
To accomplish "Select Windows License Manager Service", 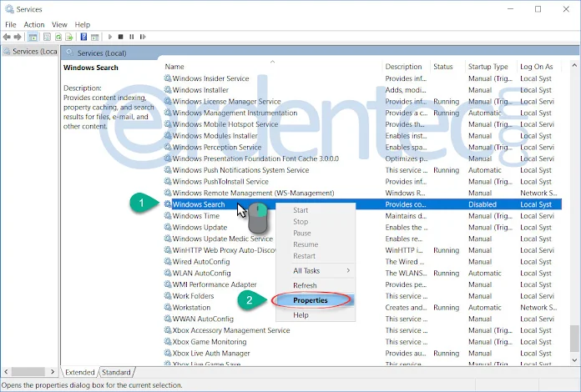I will [363, 101].
